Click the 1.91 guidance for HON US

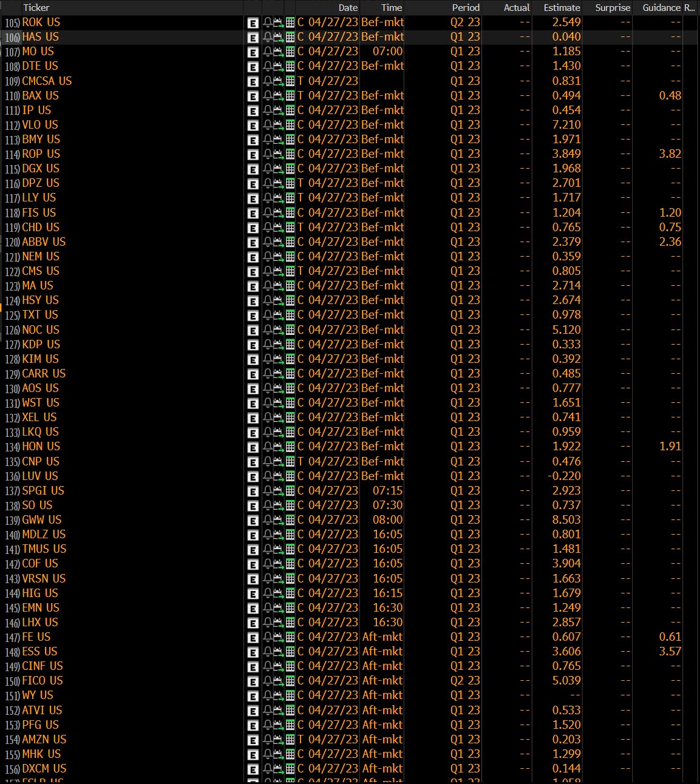(x=670, y=447)
